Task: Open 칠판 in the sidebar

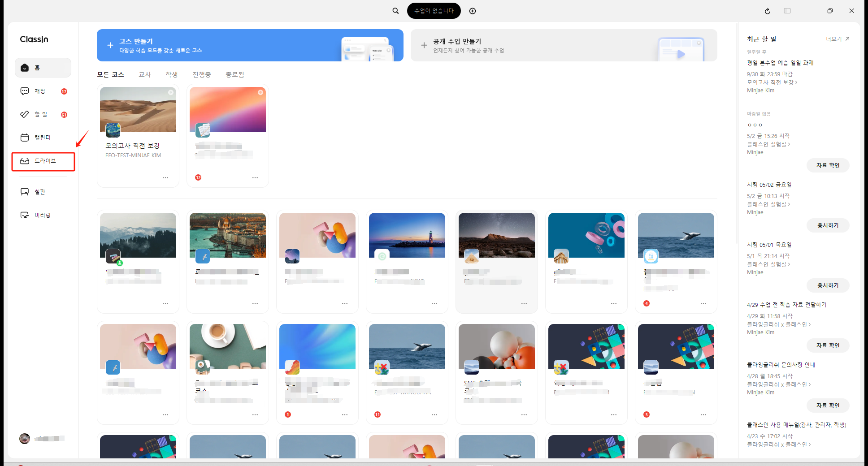Action: coord(43,192)
